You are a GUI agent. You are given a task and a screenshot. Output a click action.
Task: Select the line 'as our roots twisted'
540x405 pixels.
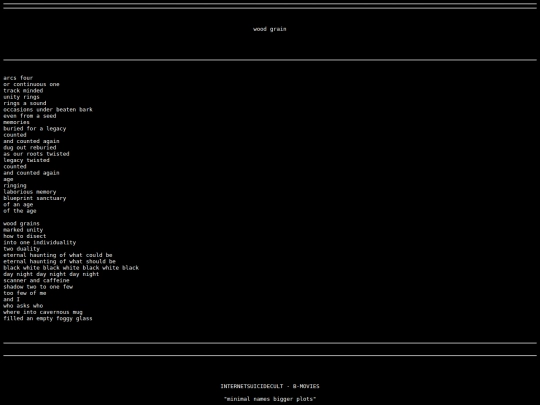pyautogui.click(x=37, y=154)
